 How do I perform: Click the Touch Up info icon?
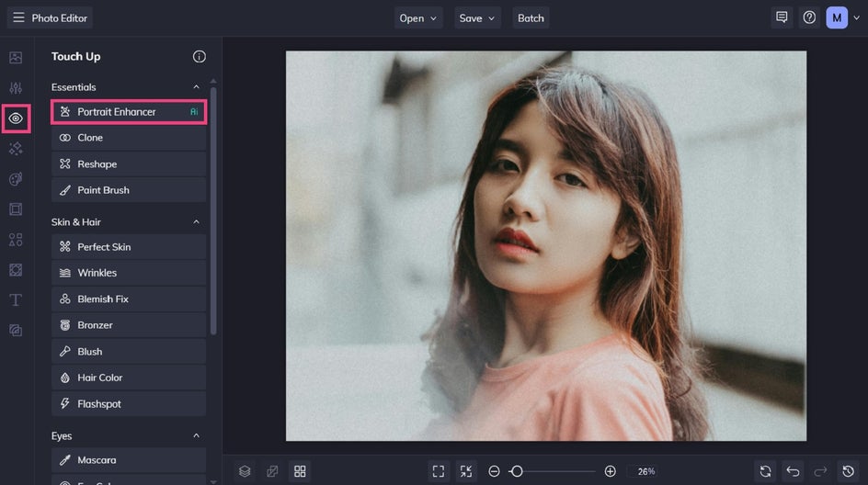[200, 56]
